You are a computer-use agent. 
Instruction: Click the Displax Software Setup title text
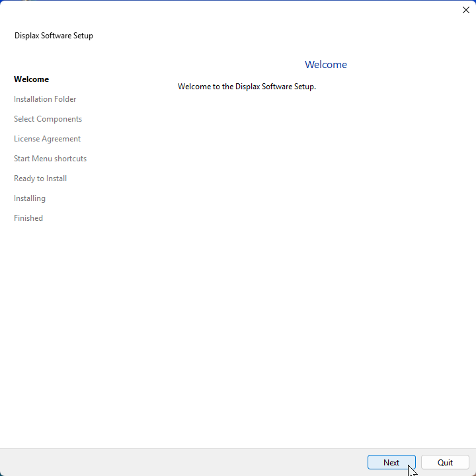(x=54, y=36)
